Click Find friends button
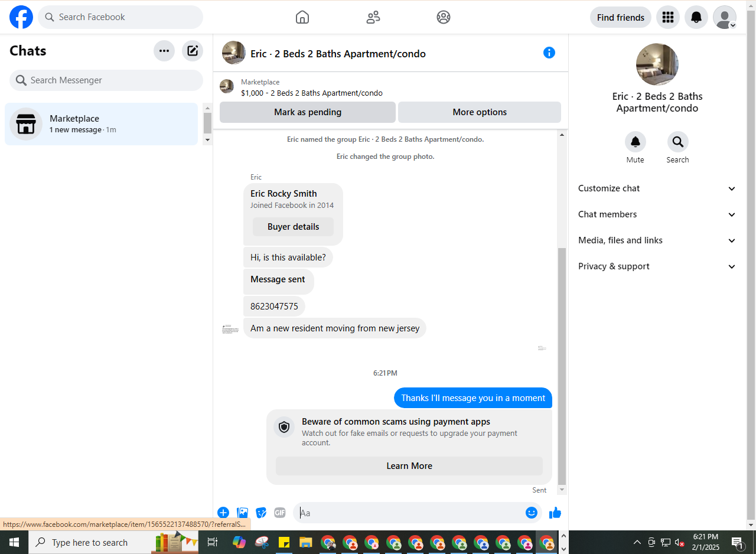 pos(621,17)
